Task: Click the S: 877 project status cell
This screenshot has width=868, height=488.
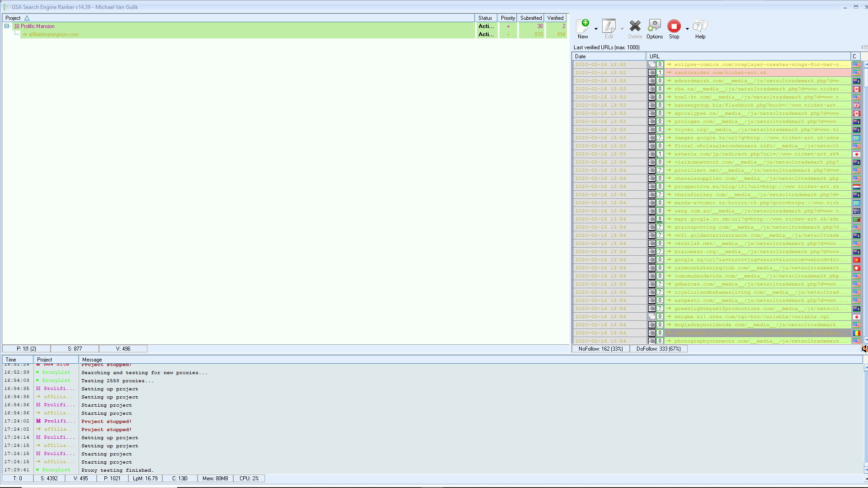Action: click(75, 349)
